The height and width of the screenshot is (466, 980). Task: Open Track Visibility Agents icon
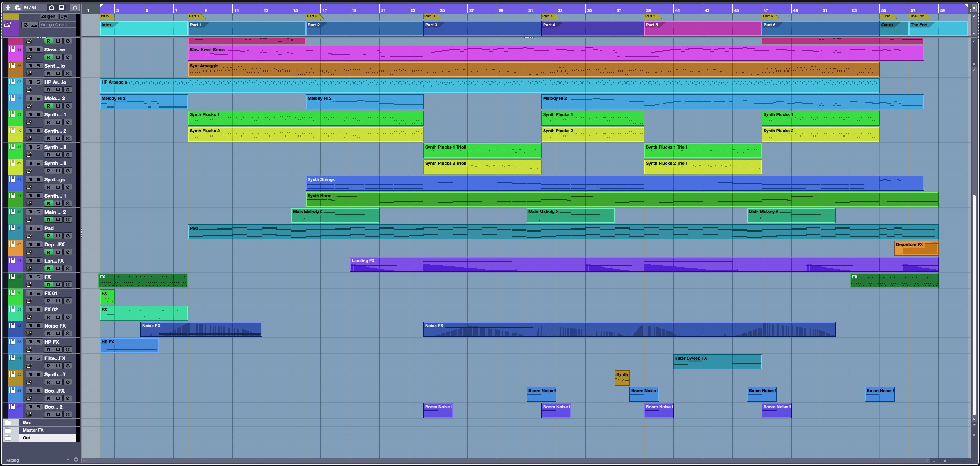coord(51,7)
